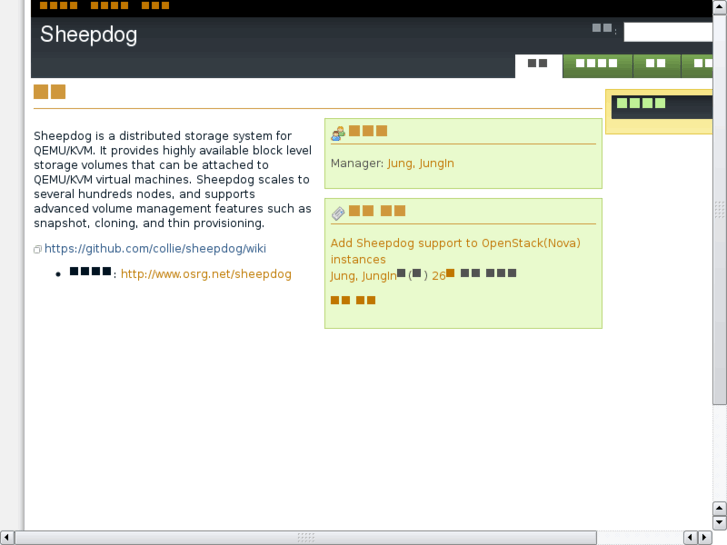Click the horizontal scrollbar thumb
727x545 pixels.
pyautogui.click(x=306, y=538)
